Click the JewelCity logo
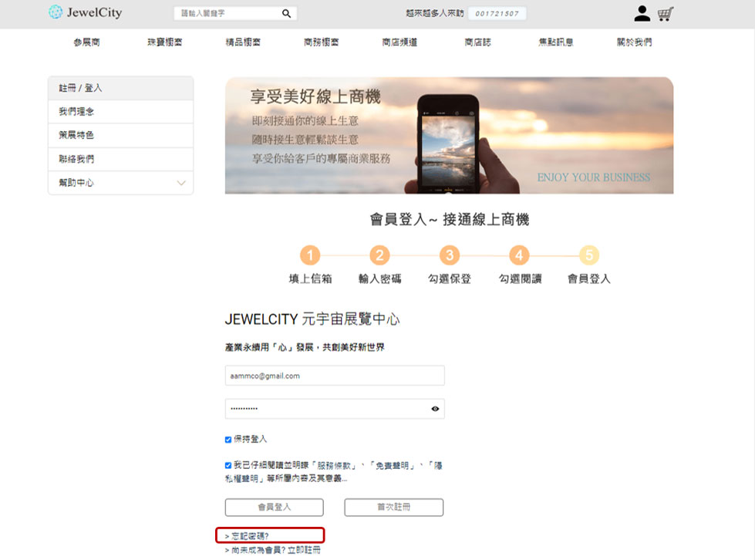 tap(86, 12)
